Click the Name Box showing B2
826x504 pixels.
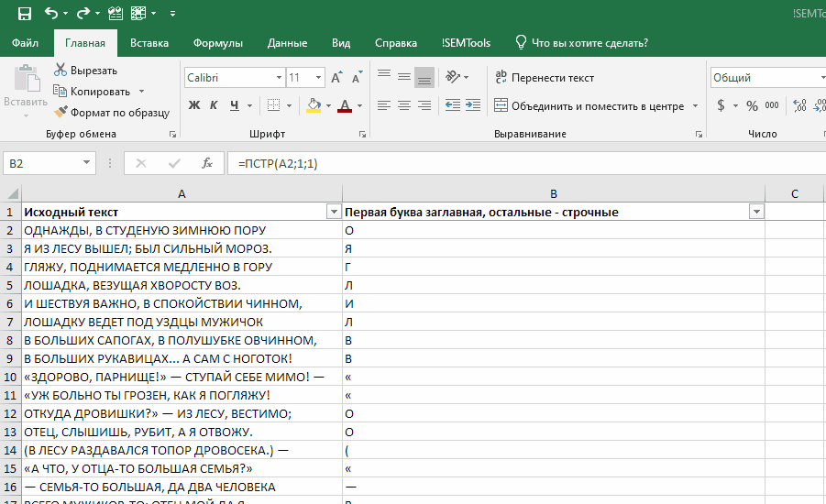(x=49, y=163)
